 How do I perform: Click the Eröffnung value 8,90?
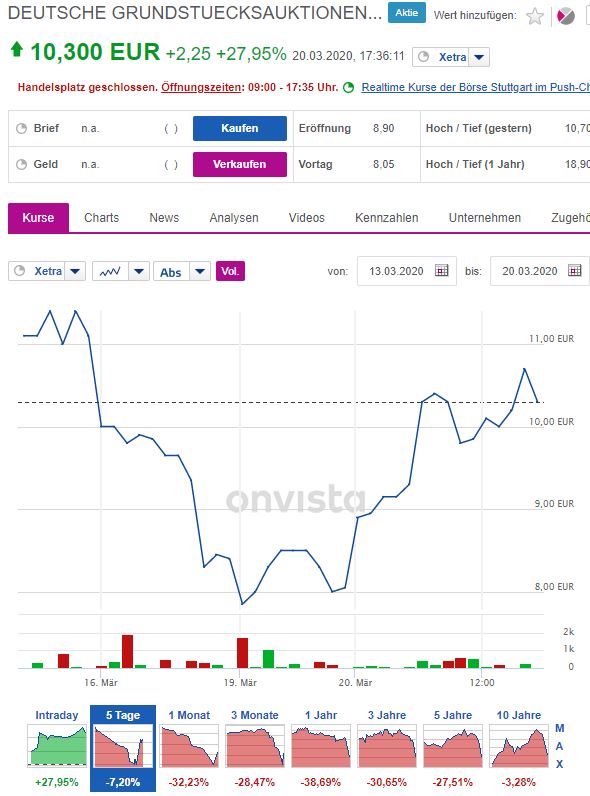383,128
